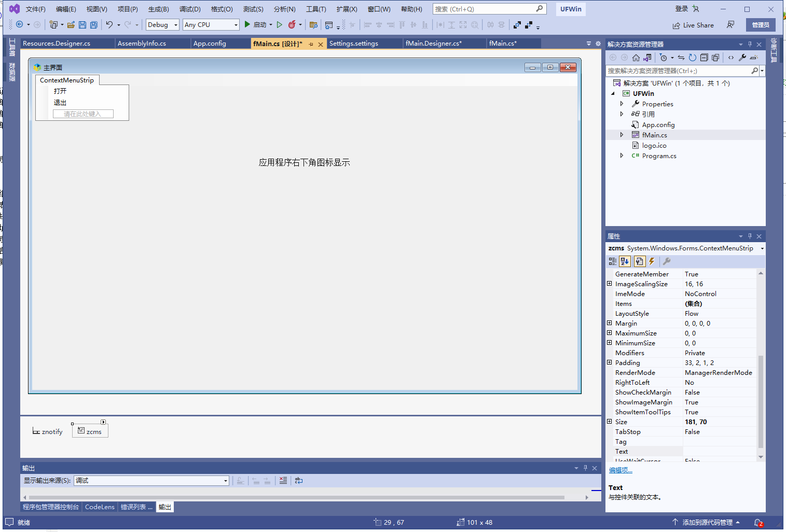Click the Hot Reload flame icon

click(x=292, y=24)
